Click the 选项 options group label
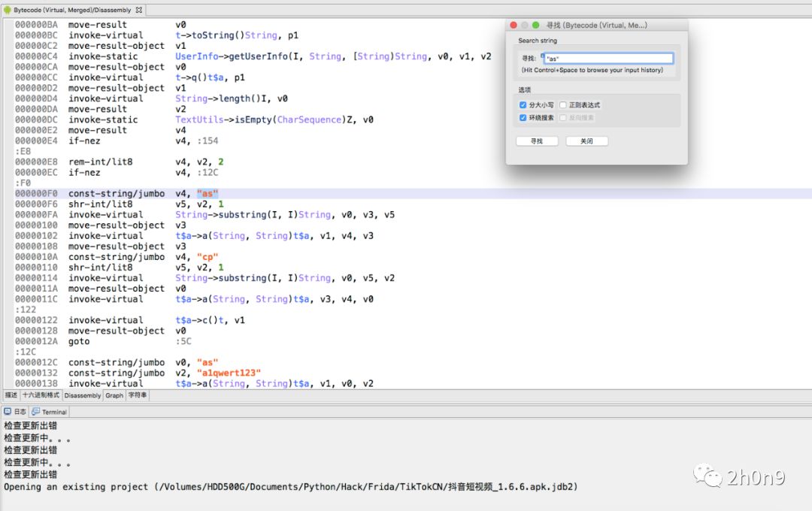812x511 pixels. point(525,89)
